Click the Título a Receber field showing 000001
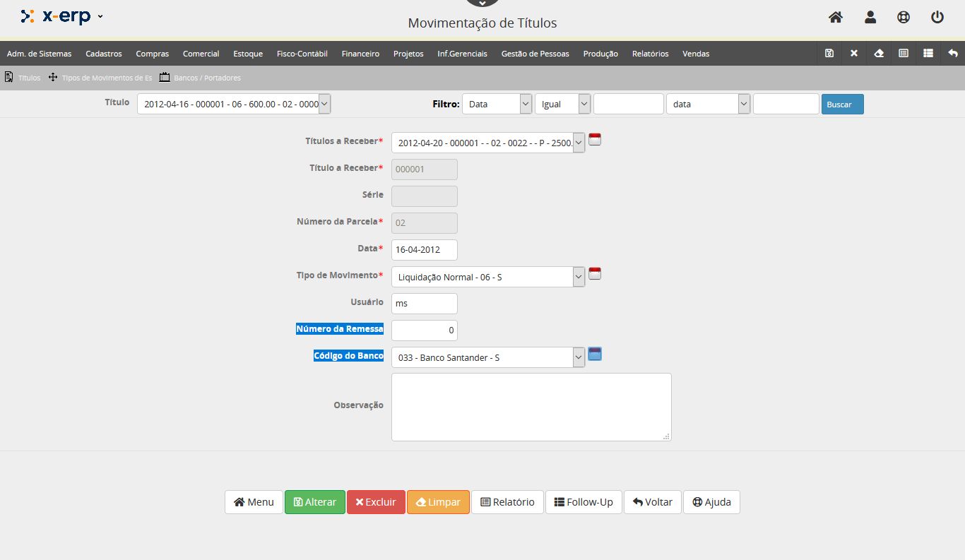This screenshot has height=560, width=965. 425,169
